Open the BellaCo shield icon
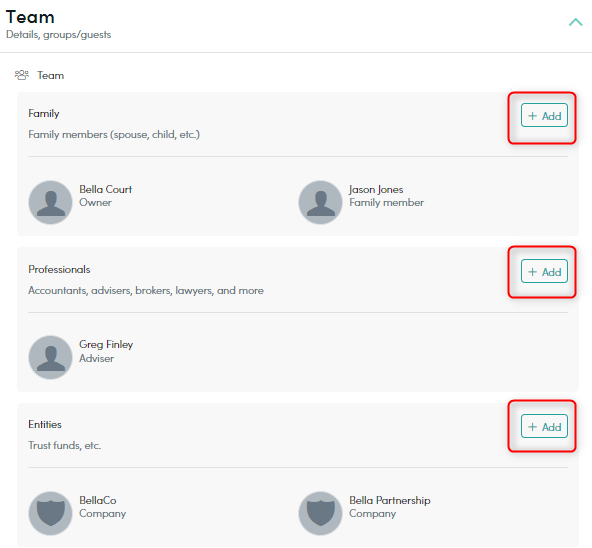Viewport: 592px width, 548px height. coord(50,514)
